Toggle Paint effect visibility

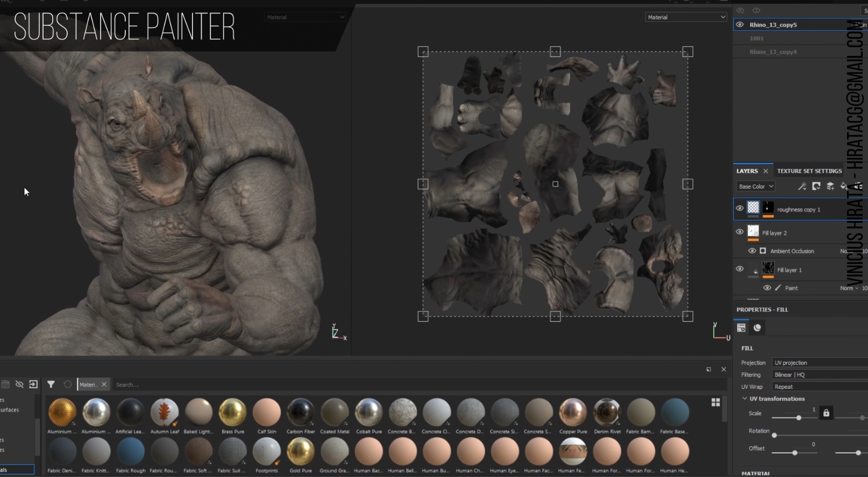[x=767, y=288]
